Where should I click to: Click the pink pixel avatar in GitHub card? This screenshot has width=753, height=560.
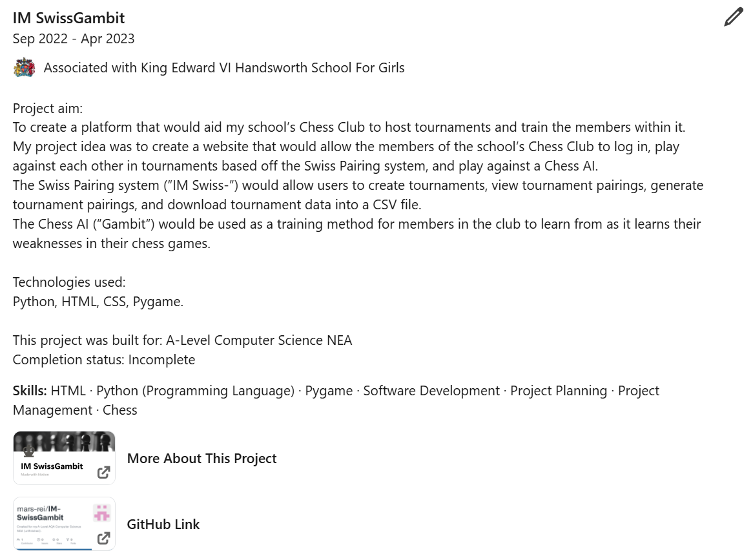click(101, 513)
